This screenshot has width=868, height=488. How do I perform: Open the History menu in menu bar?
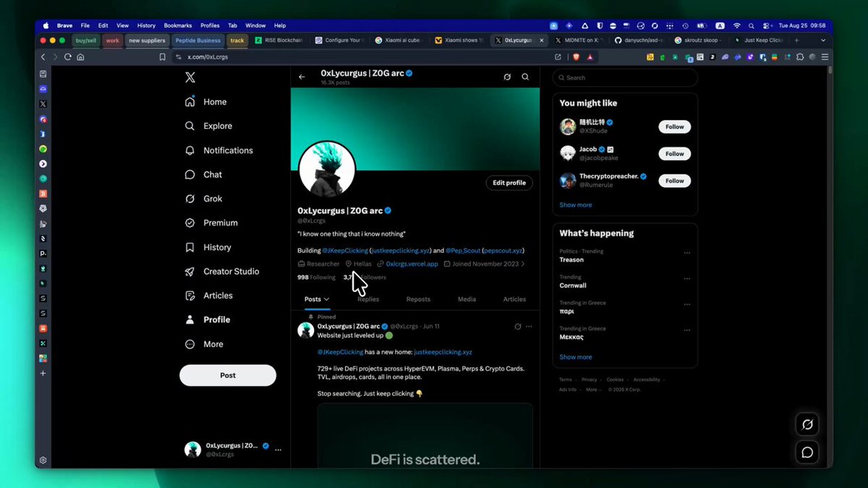(x=146, y=25)
